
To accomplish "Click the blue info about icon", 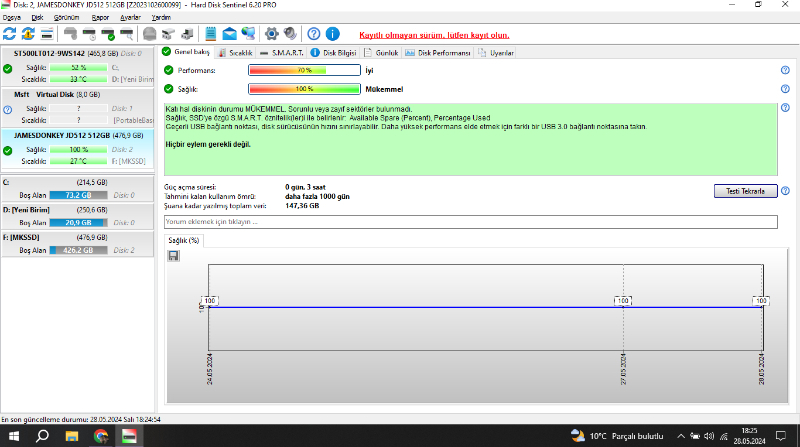I will point(333,34).
